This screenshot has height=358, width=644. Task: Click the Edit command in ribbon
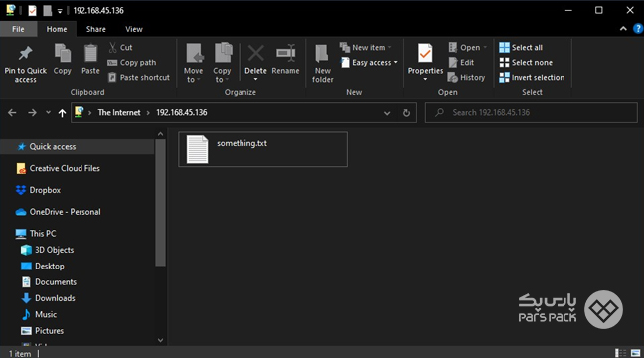click(x=461, y=62)
